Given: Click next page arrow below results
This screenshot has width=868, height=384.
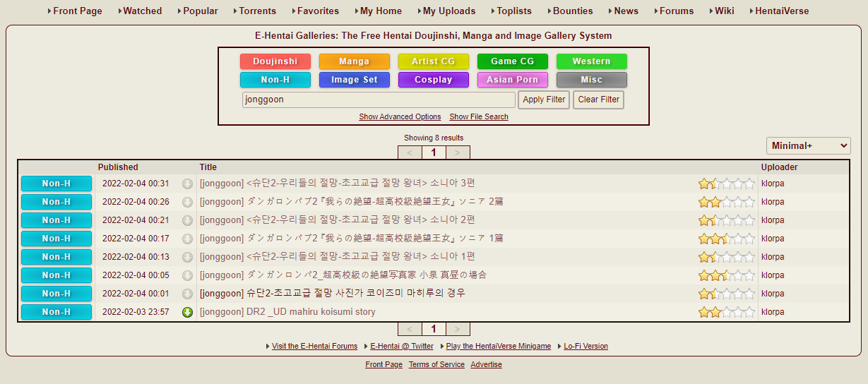Looking at the screenshot, I should click(x=458, y=329).
